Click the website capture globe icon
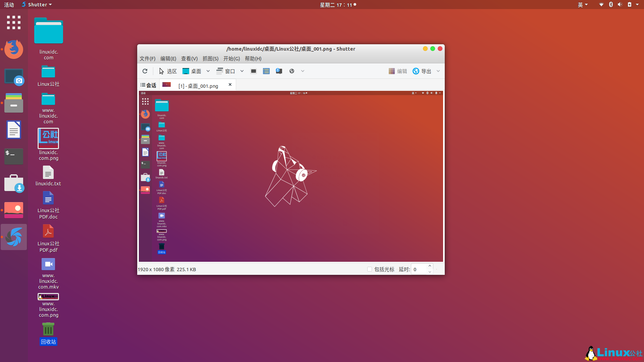 click(292, 71)
